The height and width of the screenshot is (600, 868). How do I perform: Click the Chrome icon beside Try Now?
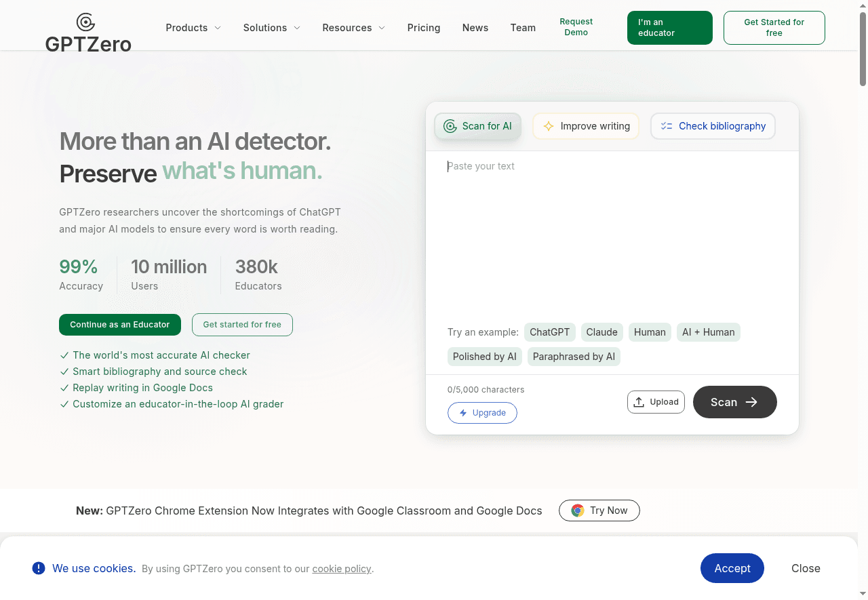[x=578, y=511]
